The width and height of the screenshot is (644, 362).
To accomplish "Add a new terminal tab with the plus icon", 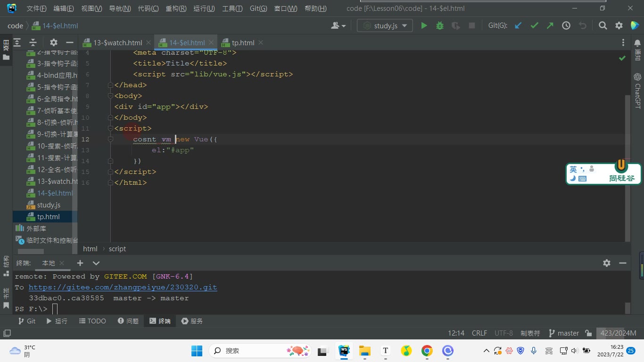I will (x=80, y=263).
